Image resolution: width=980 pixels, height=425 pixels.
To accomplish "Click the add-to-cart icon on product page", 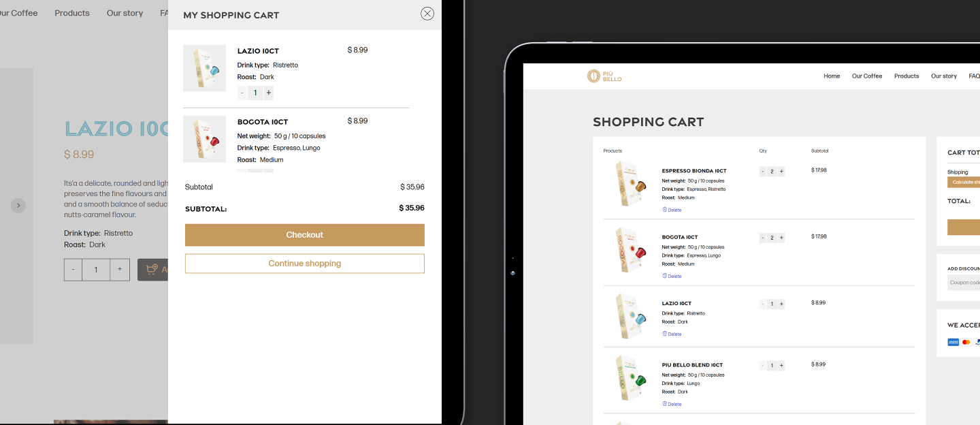I will [x=152, y=269].
